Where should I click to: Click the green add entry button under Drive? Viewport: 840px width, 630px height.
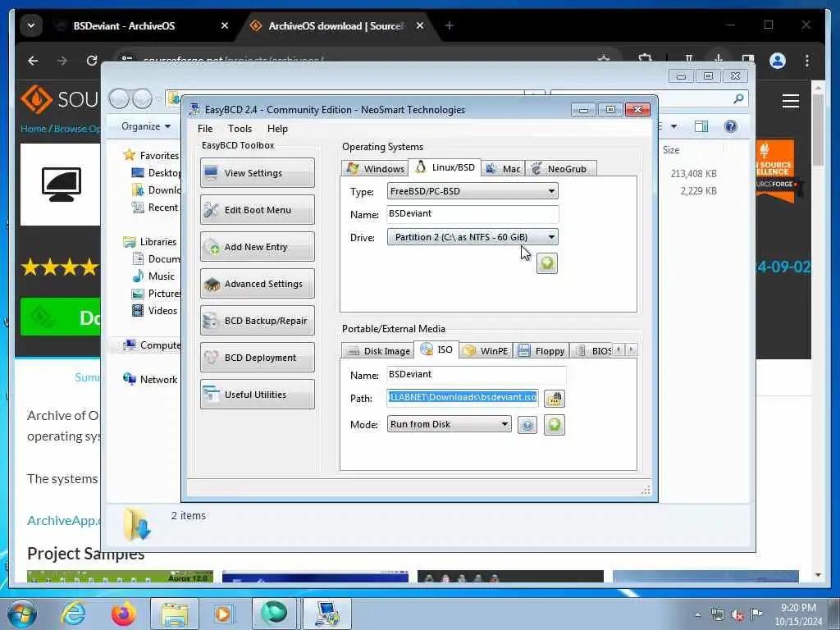[547, 263]
